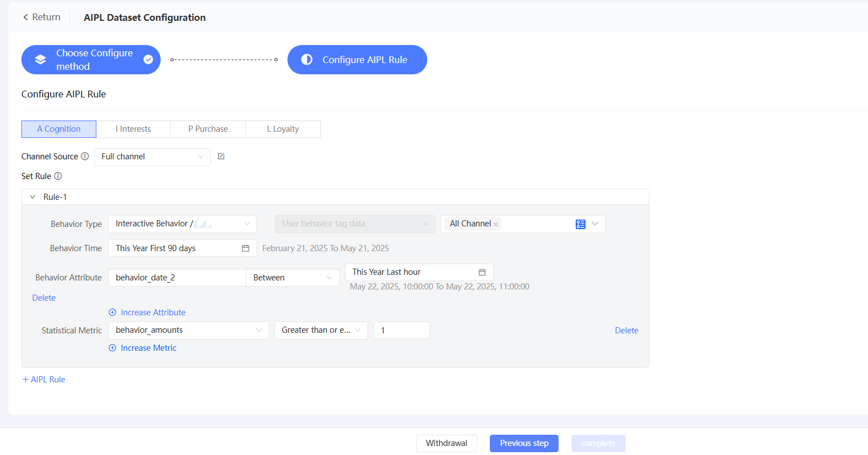Click the half-circle icon on Configure AIPL Rule
This screenshot has height=455, width=868.
307,60
